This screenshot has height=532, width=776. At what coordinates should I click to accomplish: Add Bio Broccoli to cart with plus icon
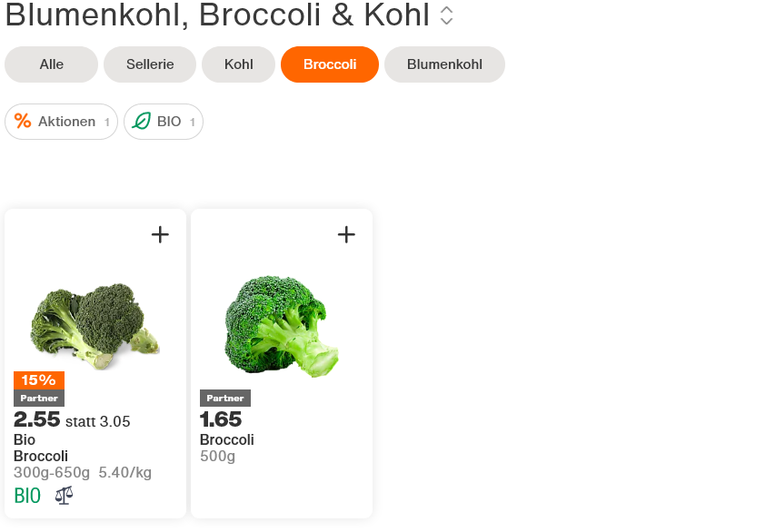pyautogui.click(x=160, y=235)
